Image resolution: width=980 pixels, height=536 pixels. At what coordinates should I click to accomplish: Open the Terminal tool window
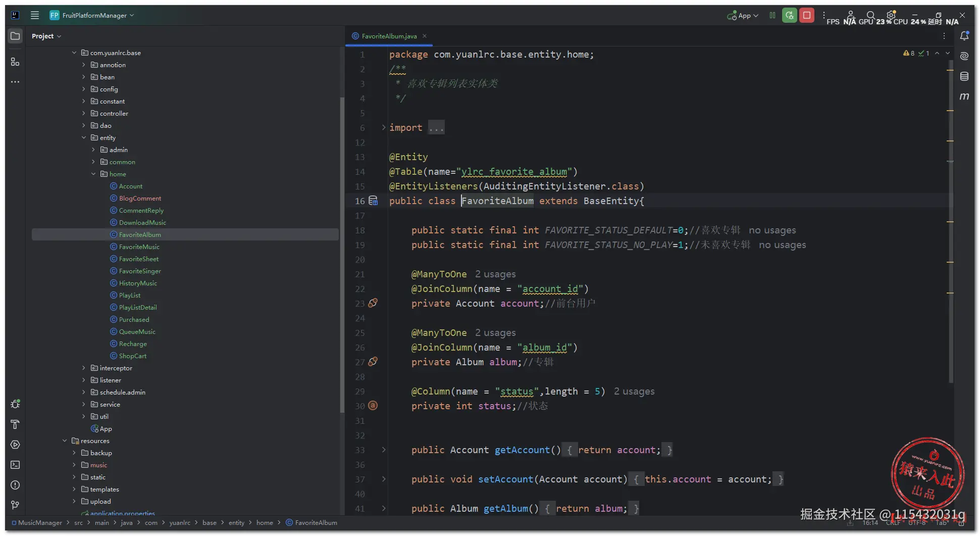tap(15, 465)
